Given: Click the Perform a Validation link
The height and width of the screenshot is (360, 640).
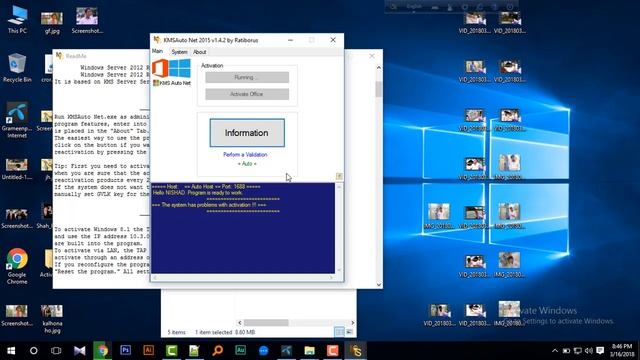Looking at the screenshot, I should pyautogui.click(x=245, y=155).
